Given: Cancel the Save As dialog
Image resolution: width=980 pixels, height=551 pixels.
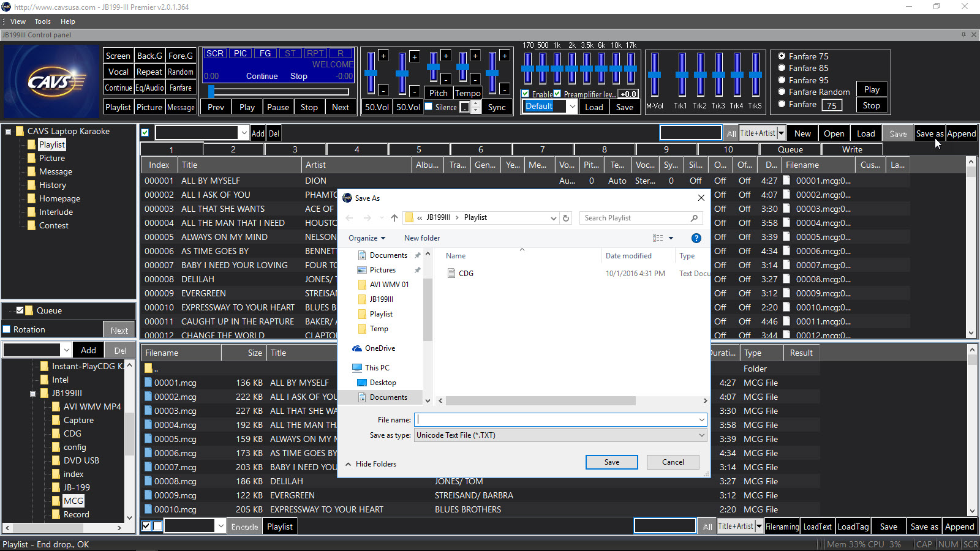Looking at the screenshot, I should tap(673, 462).
